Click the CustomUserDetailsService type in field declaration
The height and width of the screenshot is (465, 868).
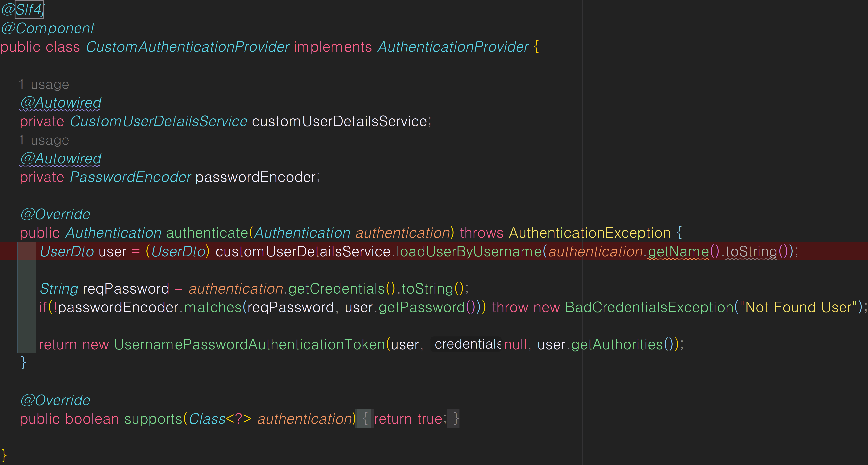pyautogui.click(x=159, y=121)
